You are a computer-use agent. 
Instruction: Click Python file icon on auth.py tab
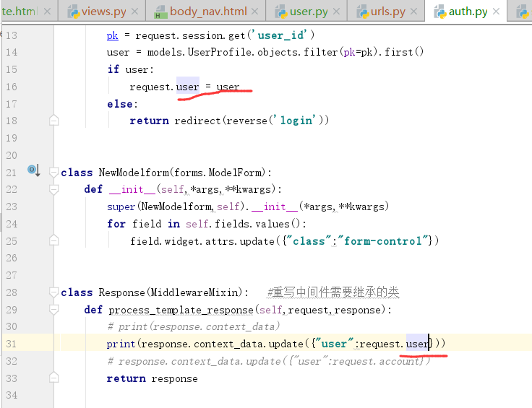click(x=440, y=12)
